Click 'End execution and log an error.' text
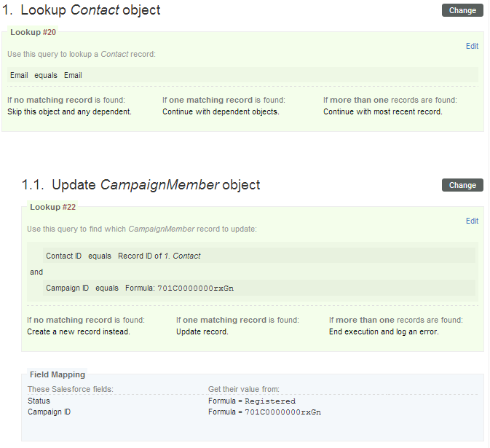Screen dimensions: 490x448 384,331
